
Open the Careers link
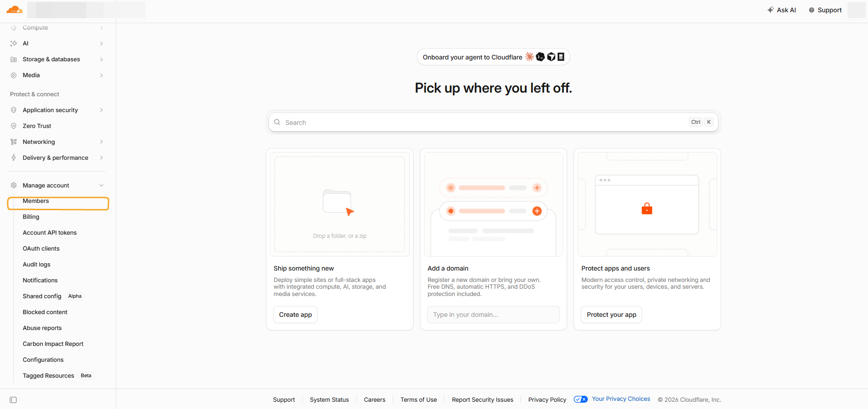coord(374,400)
